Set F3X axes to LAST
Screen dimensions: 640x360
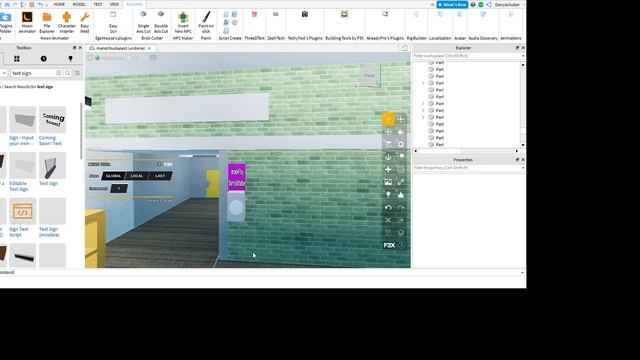(x=160, y=176)
